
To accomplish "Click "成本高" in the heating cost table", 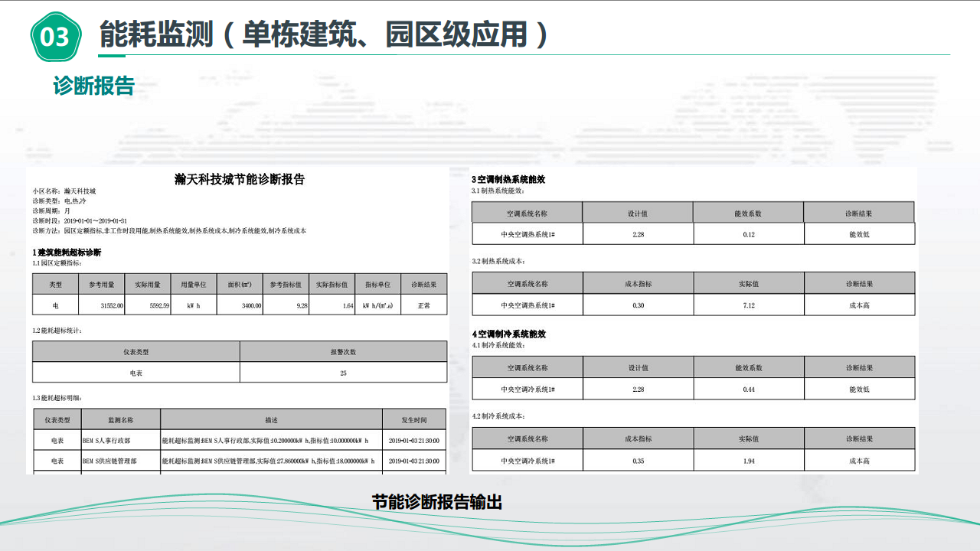I will [x=859, y=305].
